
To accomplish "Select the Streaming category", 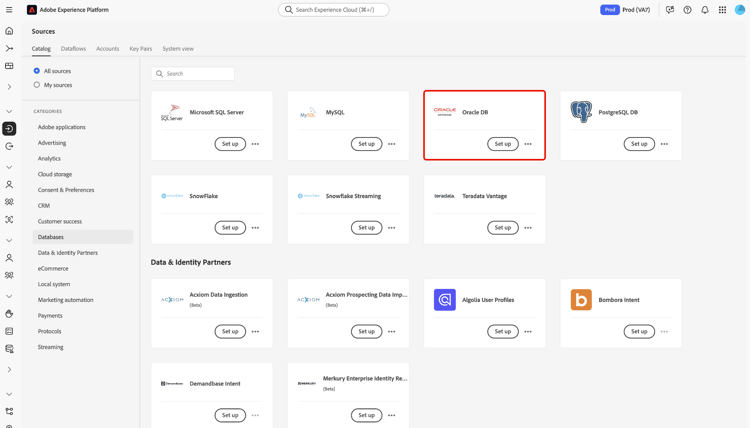I will [x=51, y=347].
